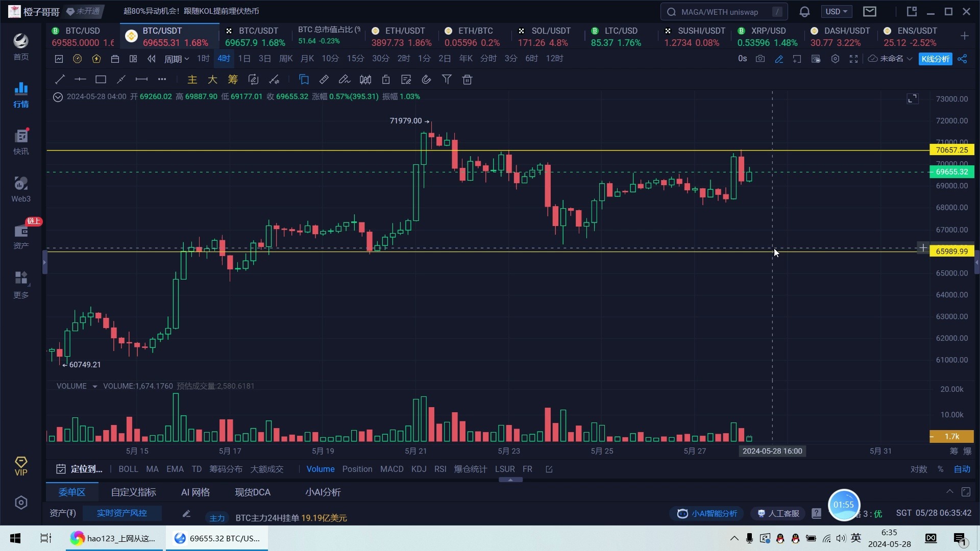Screen dimensions: 980x551
Task: Toggle 筹 chip distribution button
Action: [x=233, y=79]
